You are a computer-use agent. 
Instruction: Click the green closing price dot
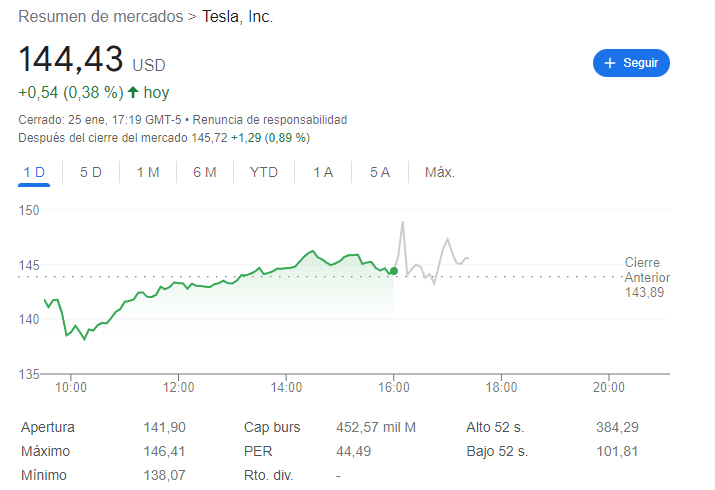pos(394,271)
